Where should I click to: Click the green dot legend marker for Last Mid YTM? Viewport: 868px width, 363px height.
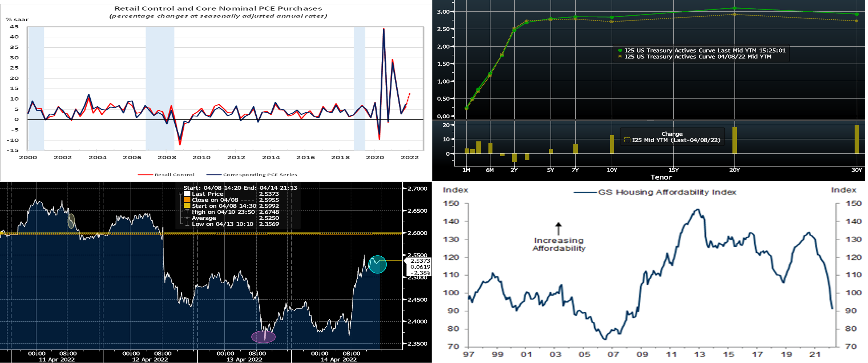pyautogui.click(x=620, y=50)
